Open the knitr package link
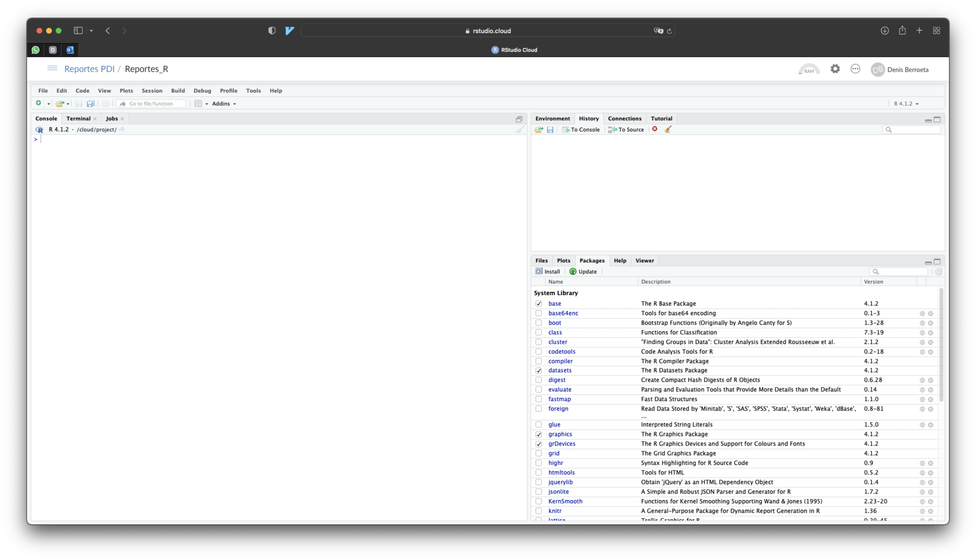The width and height of the screenshot is (976, 560). 555,511
